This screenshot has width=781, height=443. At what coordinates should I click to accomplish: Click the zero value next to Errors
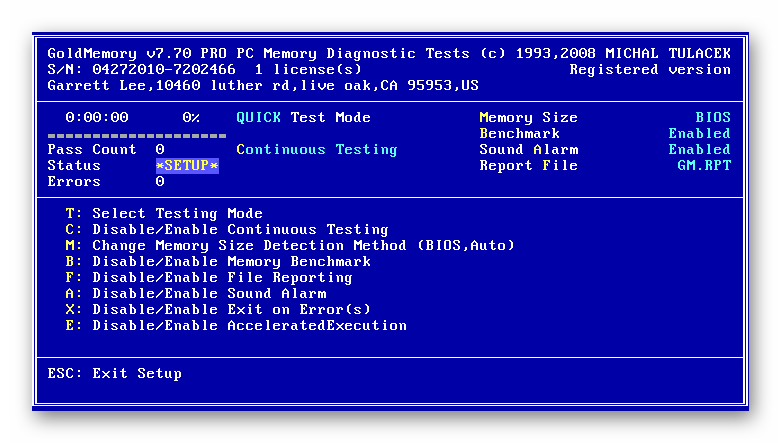coord(160,181)
